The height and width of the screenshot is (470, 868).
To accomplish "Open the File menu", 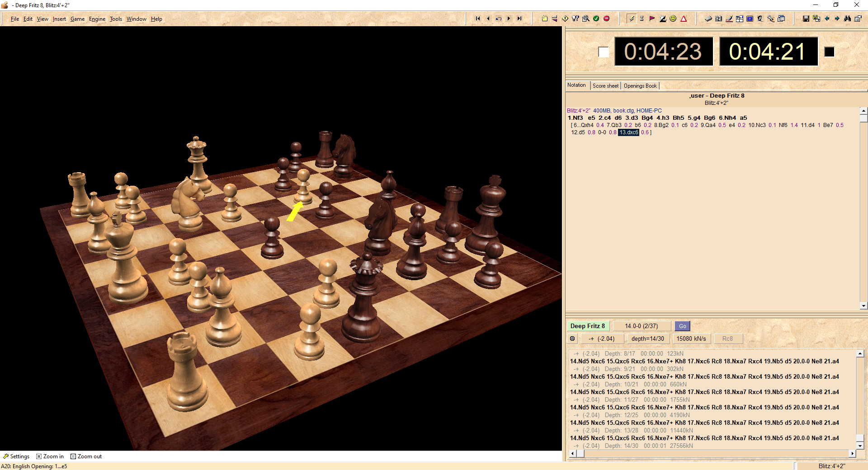I will coord(15,19).
